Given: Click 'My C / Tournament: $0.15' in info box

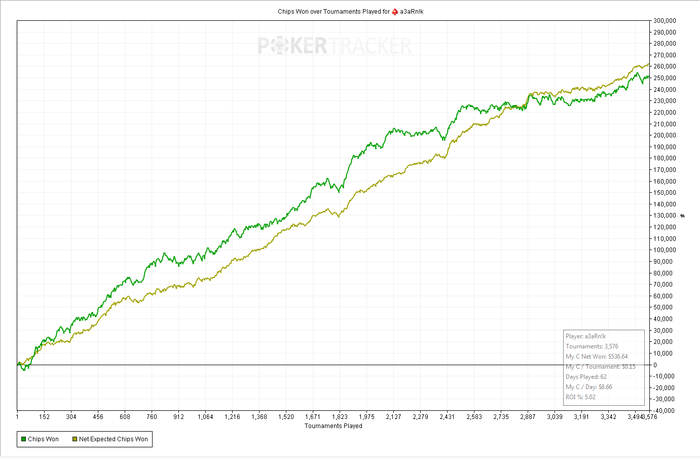Looking at the screenshot, I should pos(600,366).
